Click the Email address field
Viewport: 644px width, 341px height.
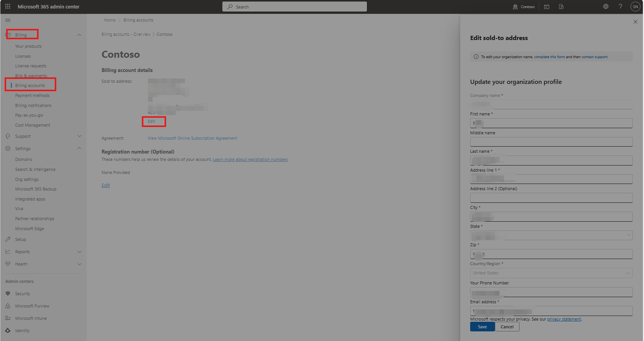551,311
